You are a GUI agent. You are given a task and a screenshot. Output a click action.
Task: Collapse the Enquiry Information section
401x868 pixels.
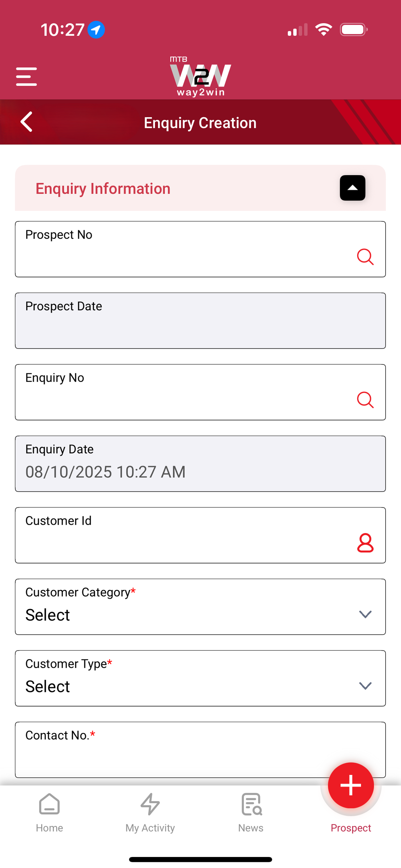click(x=353, y=188)
